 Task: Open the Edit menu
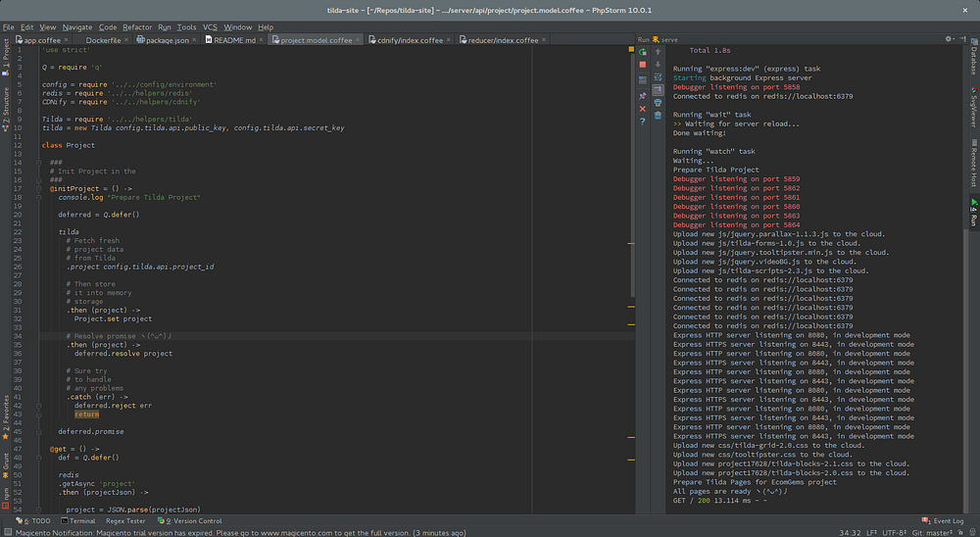[26, 26]
